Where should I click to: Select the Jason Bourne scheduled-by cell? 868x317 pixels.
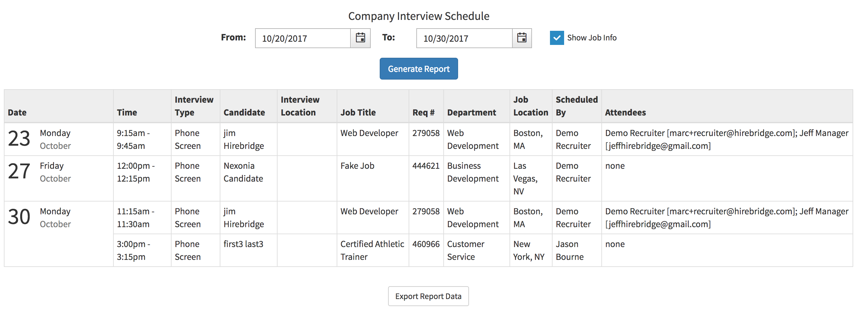pyautogui.click(x=570, y=250)
